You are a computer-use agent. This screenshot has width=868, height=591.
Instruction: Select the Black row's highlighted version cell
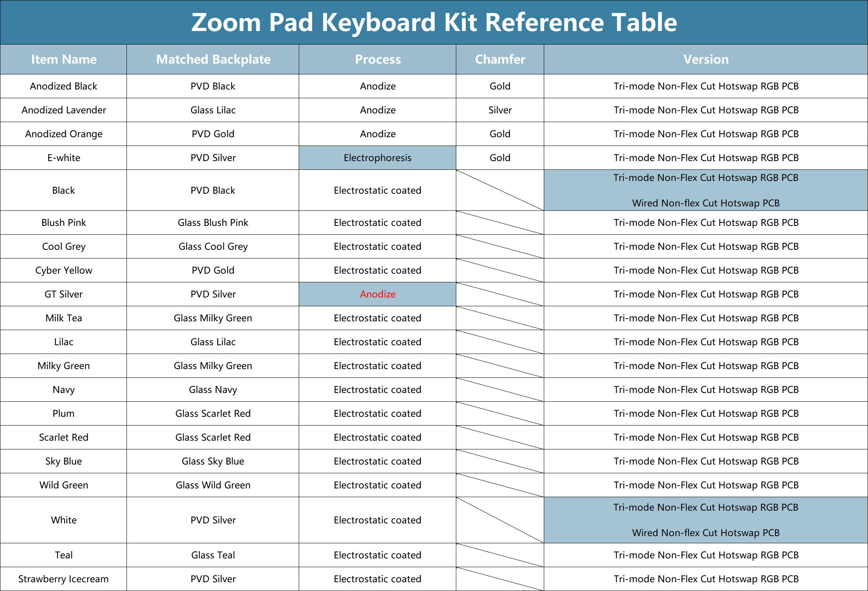pos(706,190)
